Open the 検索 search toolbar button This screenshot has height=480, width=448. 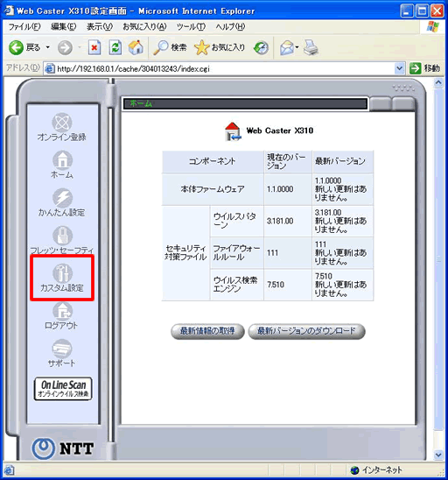[170, 48]
